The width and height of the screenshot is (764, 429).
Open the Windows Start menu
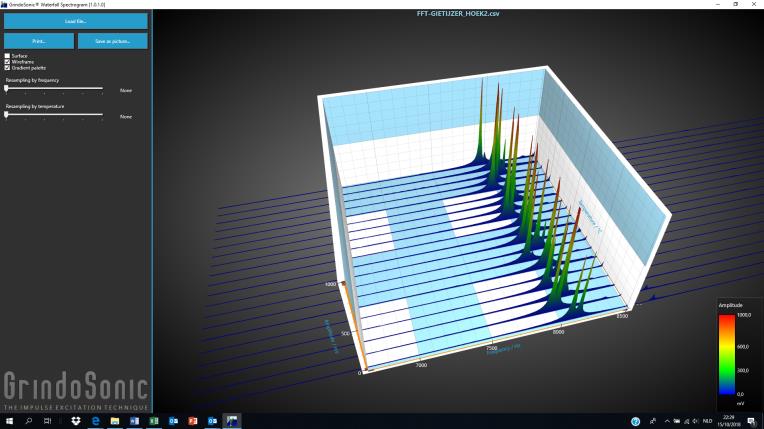point(8,421)
